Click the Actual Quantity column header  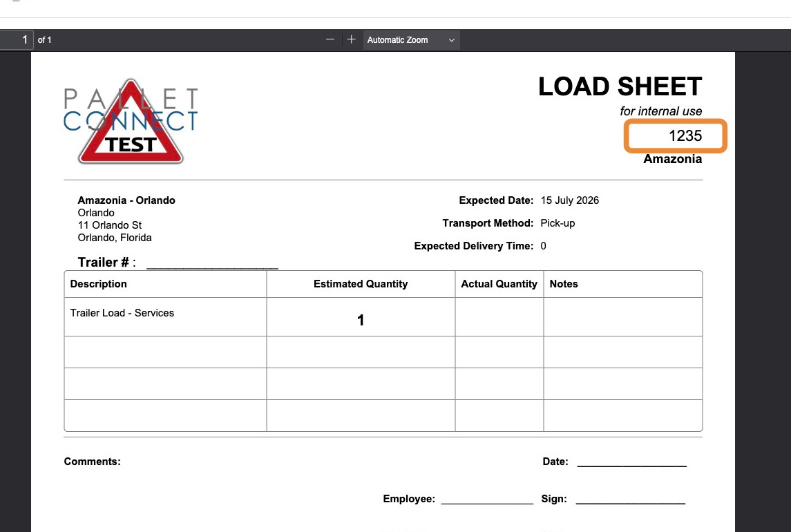tap(499, 284)
